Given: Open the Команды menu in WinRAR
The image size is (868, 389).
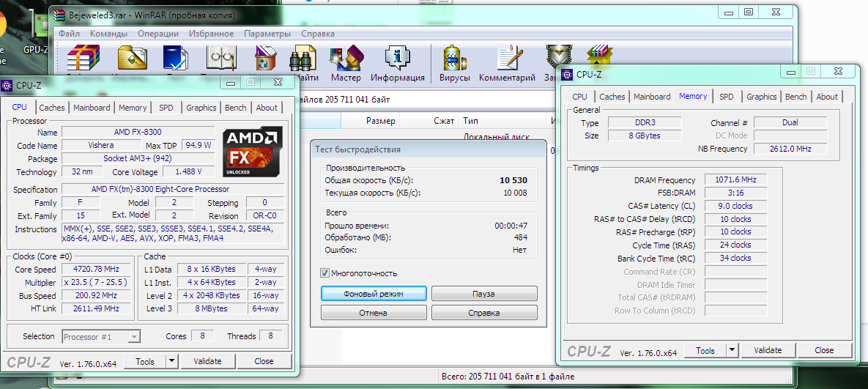Looking at the screenshot, I should pos(109,34).
